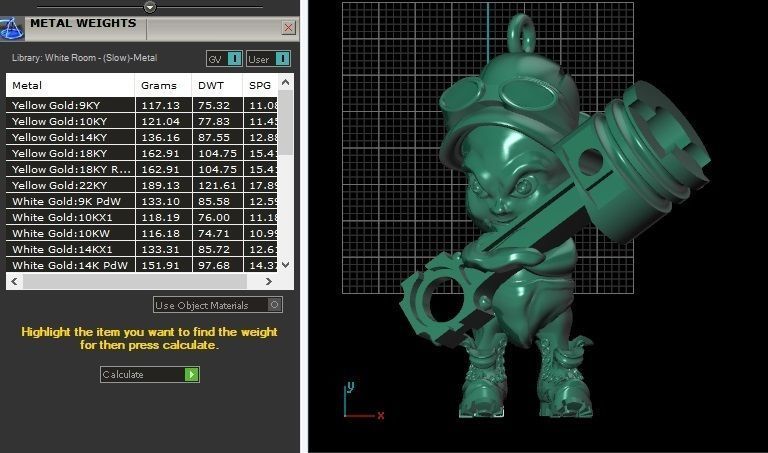The image size is (768, 453).
Task: Click the XY axis indicator in viewport
Action: click(364, 401)
